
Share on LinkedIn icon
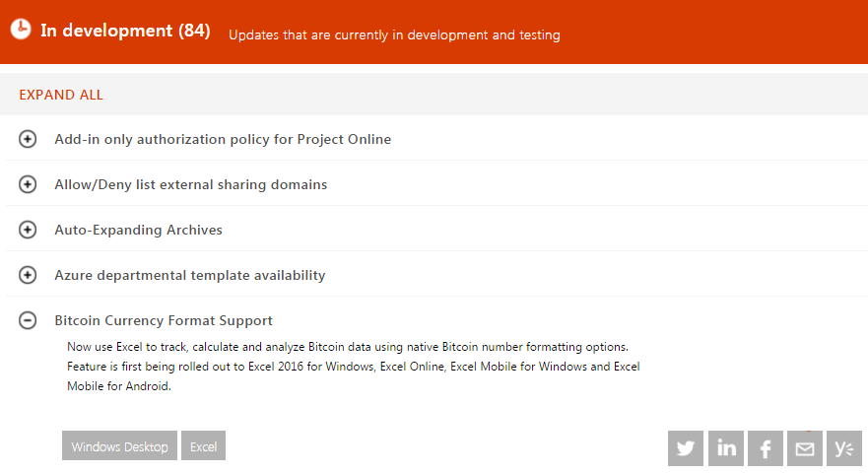(x=726, y=448)
